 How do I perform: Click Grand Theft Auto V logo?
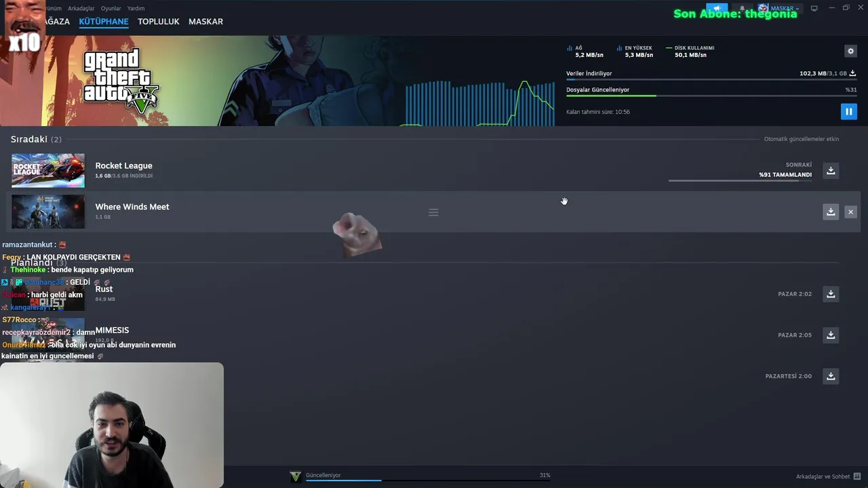coord(121,81)
